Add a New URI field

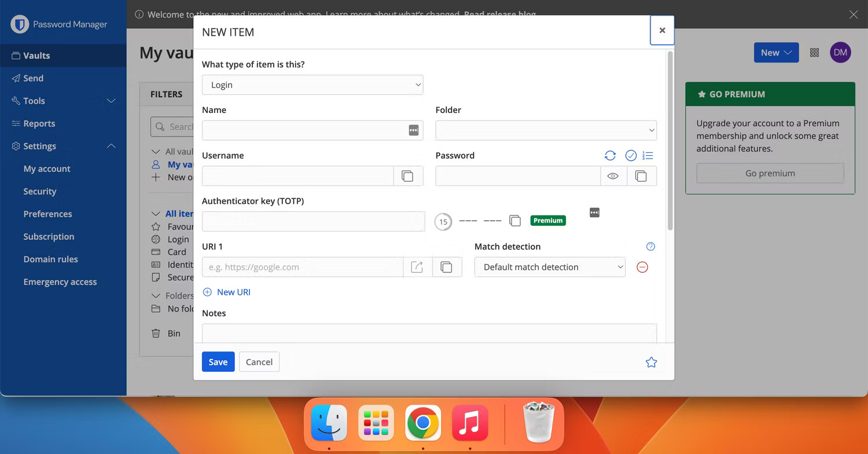(x=227, y=292)
